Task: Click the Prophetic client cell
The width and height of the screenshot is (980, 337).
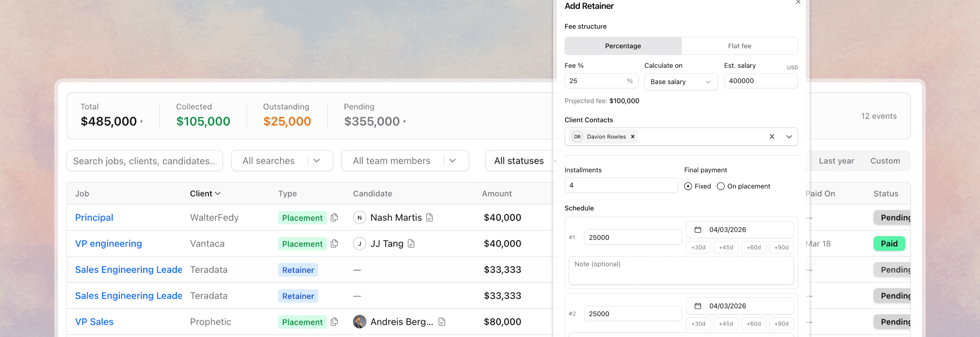Action: pos(211,322)
